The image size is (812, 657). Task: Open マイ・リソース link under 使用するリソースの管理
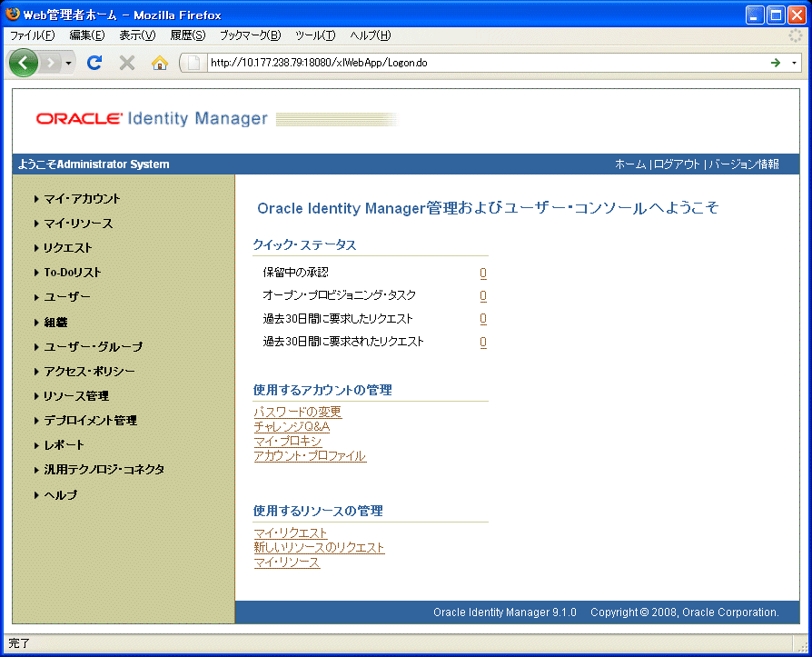[x=287, y=562]
